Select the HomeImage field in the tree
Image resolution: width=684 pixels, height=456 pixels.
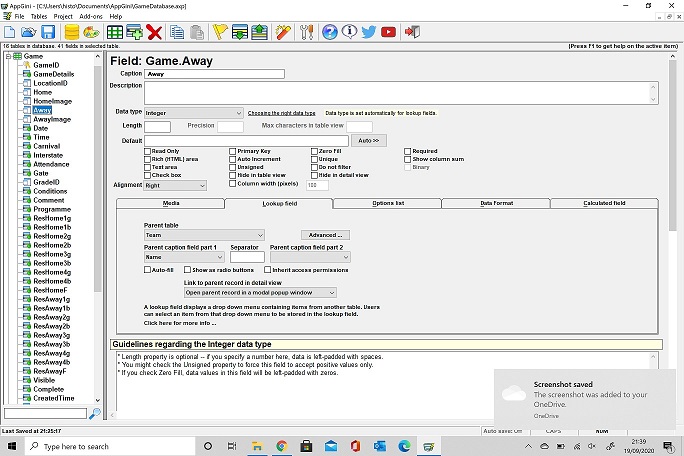[x=52, y=101]
